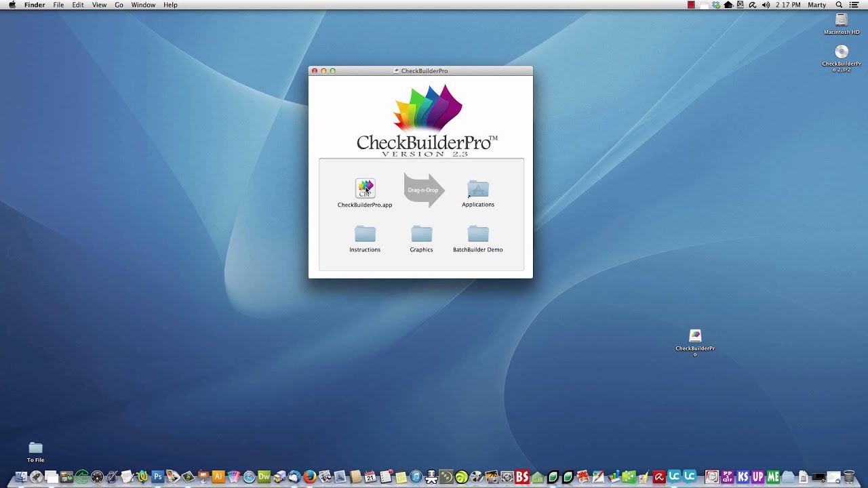The image size is (868, 488).
Task: Open the Calendar icon in the Dock
Action: [370, 477]
